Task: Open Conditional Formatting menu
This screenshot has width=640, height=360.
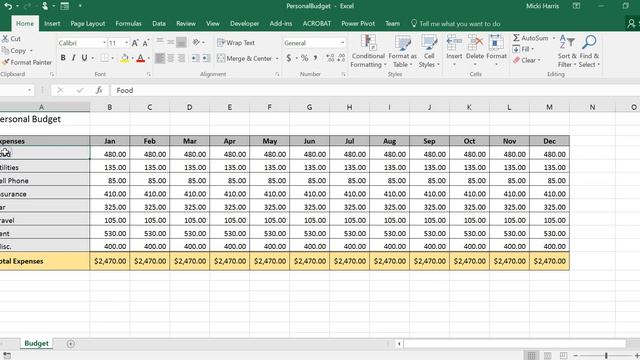Action: click(368, 51)
